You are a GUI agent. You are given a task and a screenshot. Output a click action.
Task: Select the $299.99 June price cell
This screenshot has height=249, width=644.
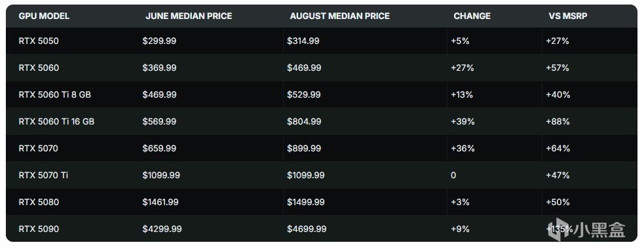click(159, 41)
